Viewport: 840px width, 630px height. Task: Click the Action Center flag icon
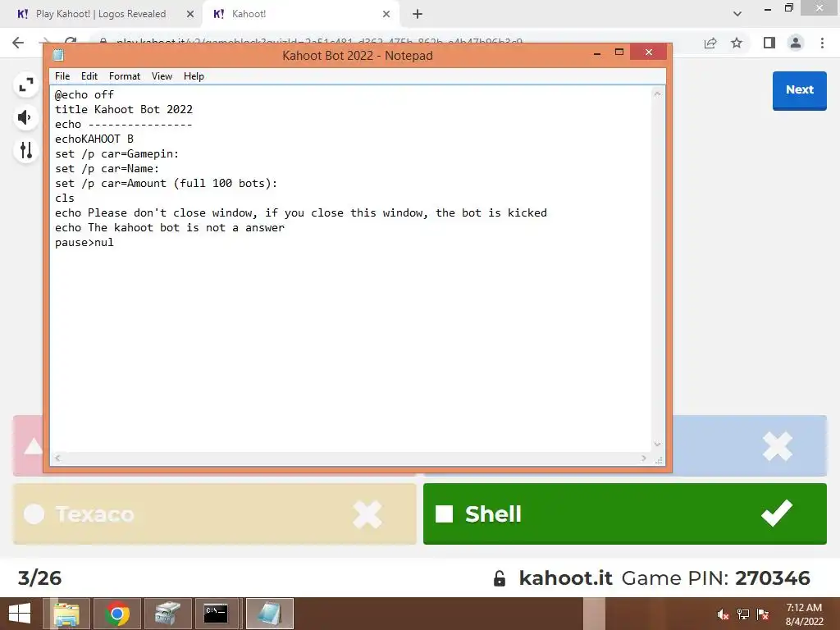tap(763, 614)
